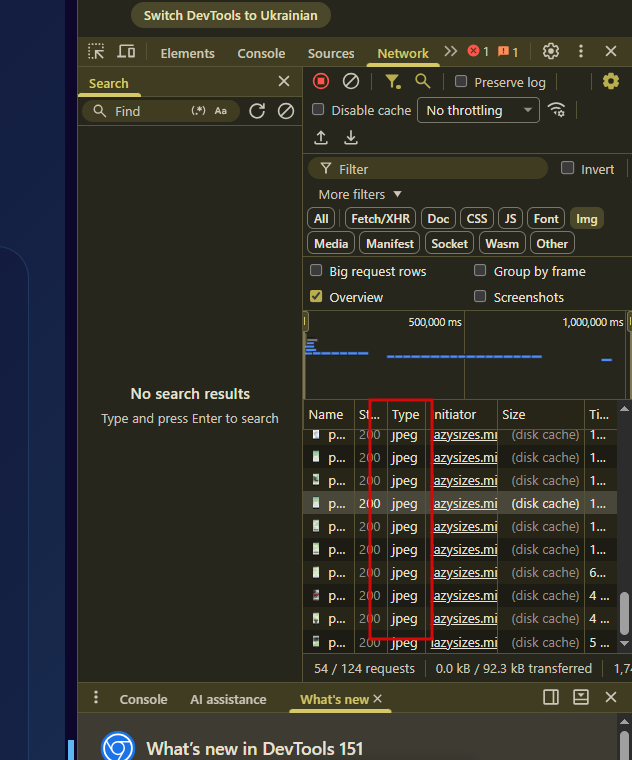Toggle the network filter funnel icon
Viewport: 632px width, 760px height.
pyautogui.click(x=393, y=81)
